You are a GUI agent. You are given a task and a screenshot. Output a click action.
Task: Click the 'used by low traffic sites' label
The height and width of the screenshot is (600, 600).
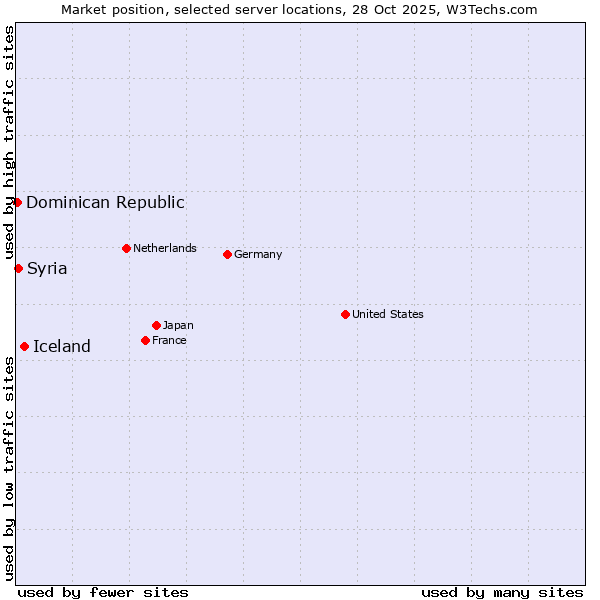pyautogui.click(x=9, y=468)
